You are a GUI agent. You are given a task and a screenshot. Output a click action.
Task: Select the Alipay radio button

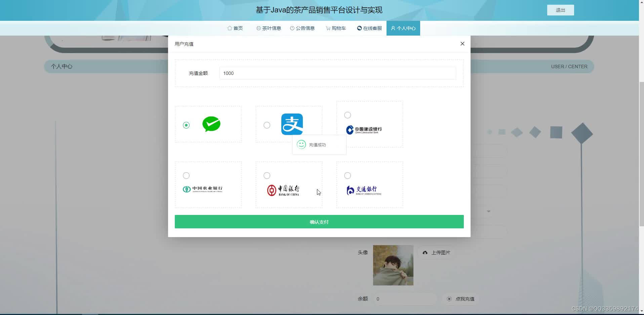(x=267, y=125)
